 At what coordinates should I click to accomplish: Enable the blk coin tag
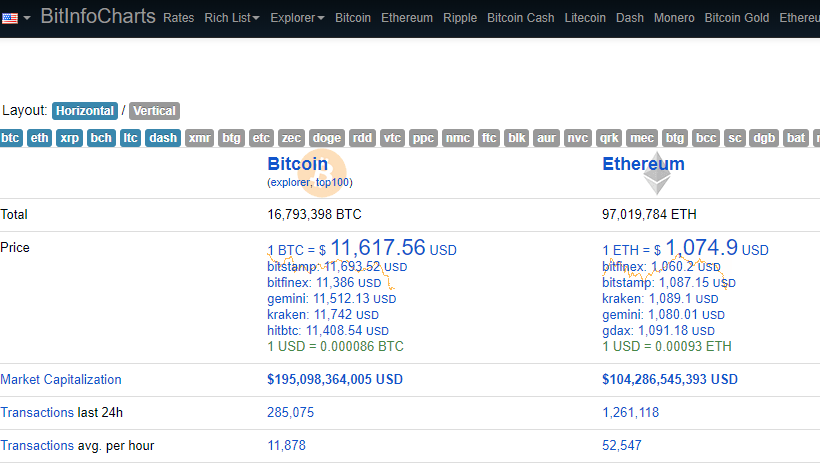tap(517, 138)
